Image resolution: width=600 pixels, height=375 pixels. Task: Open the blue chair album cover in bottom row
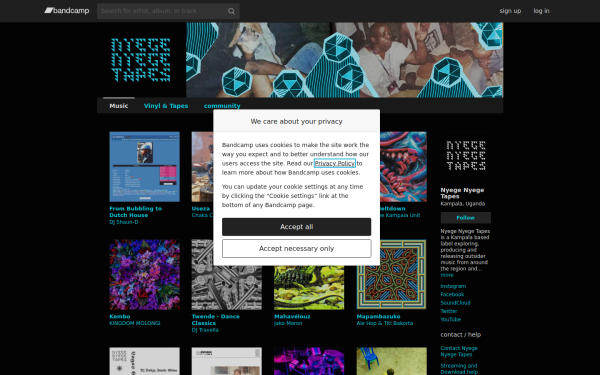coord(391,361)
